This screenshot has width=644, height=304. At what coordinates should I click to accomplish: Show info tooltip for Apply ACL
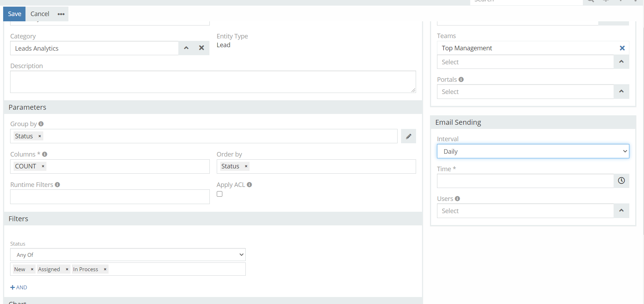[249, 184]
